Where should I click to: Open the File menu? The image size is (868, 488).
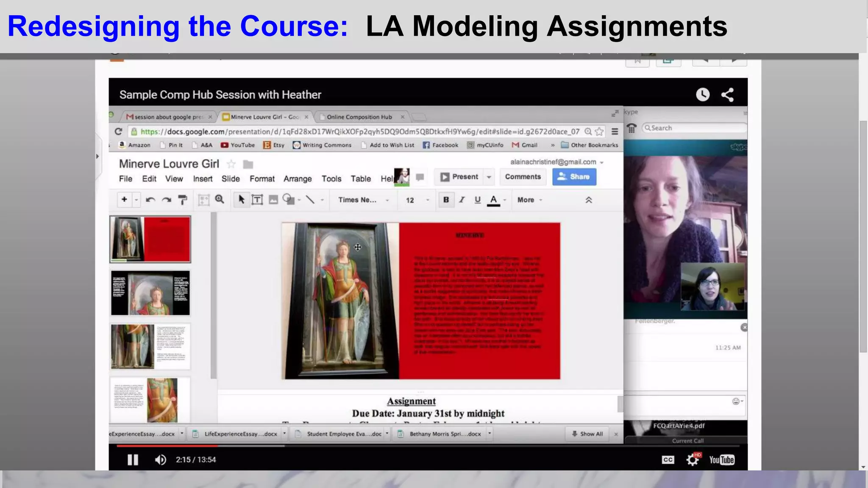click(125, 179)
